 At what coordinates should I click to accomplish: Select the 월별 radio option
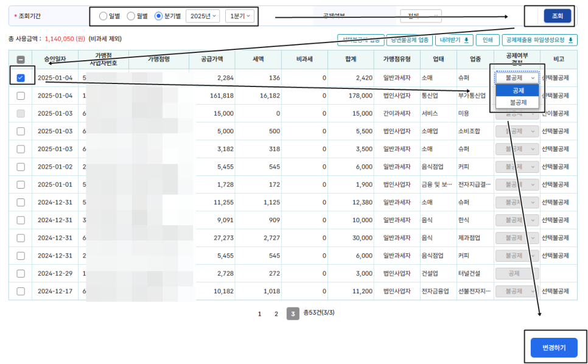[x=131, y=16]
